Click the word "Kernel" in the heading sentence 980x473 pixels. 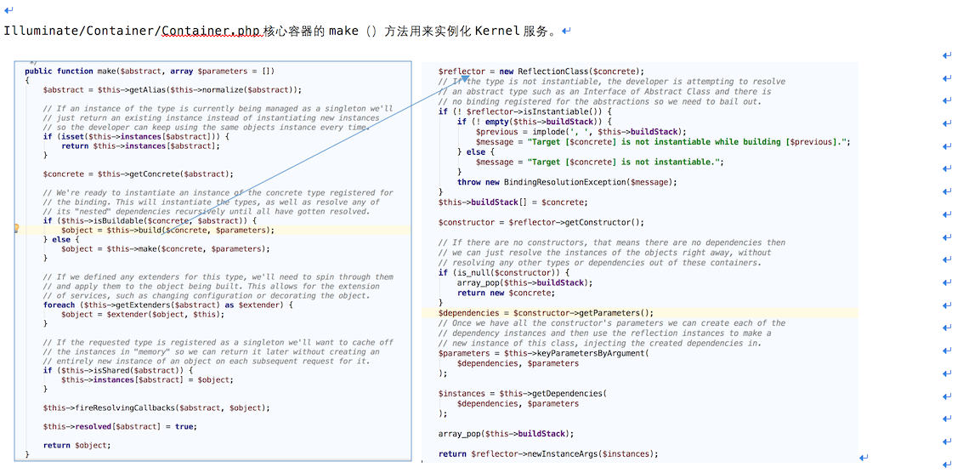pyautogui.click(x=496, y=31)
